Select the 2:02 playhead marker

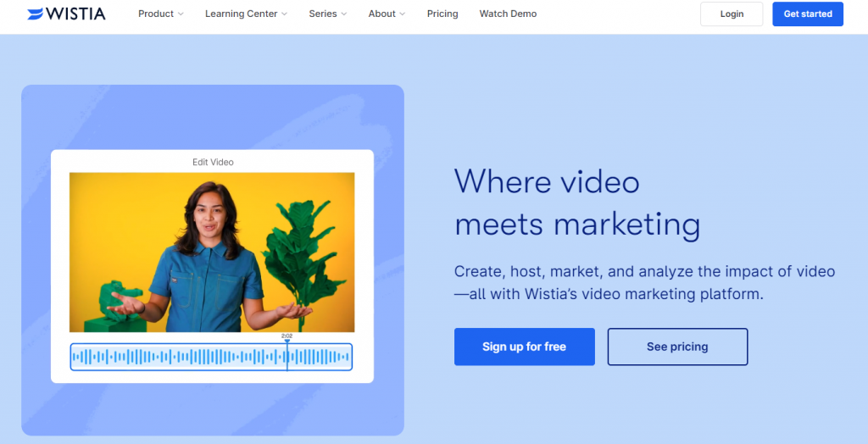tap(287, 339)
